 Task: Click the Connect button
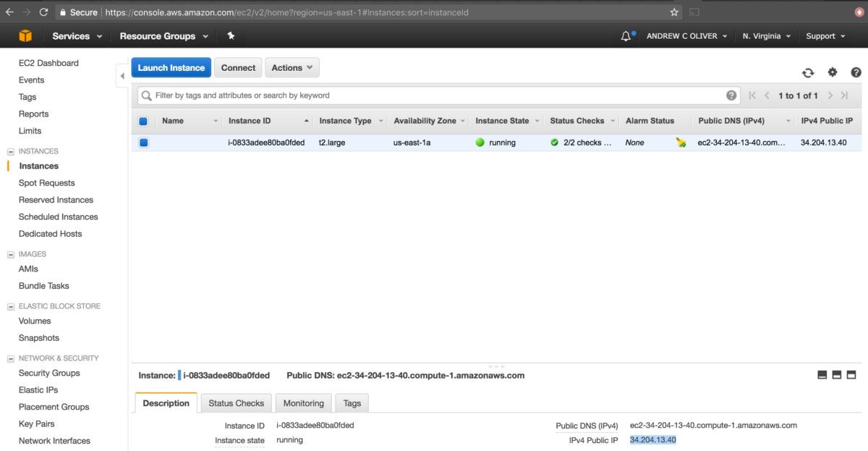pyautogui.click(x=238, y=68)
